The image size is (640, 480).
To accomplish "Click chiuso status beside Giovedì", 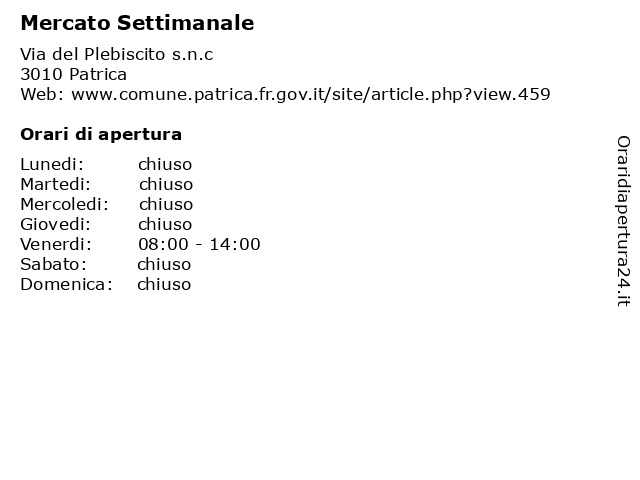I will click(165, 224).
